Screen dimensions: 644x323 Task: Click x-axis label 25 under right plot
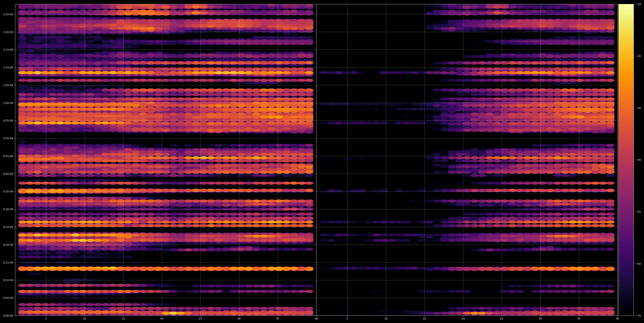coord(502,319)
